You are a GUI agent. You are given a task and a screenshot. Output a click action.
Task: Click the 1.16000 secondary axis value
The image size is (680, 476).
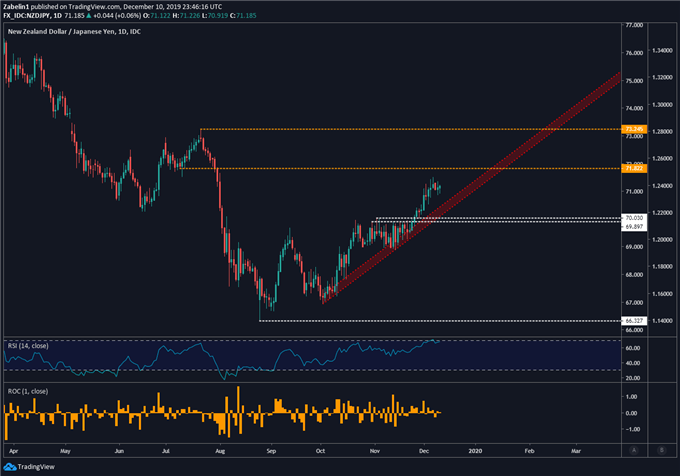click(662, 294)
